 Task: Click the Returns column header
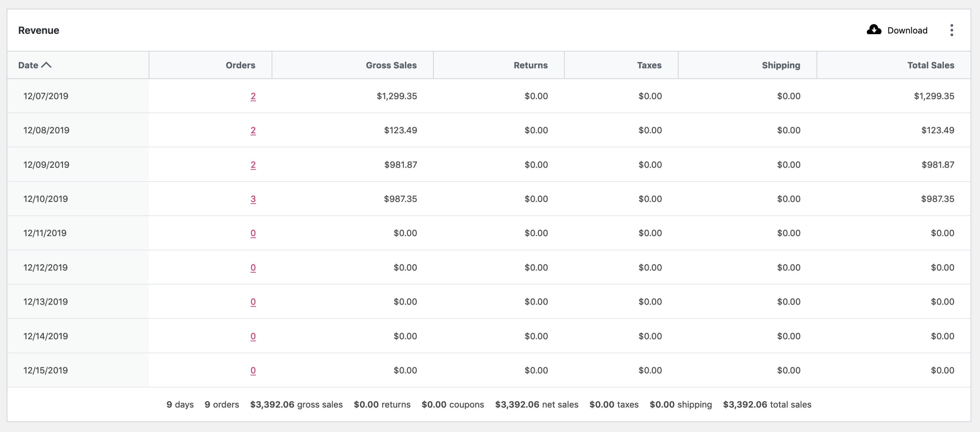click(x=530, y=65)
